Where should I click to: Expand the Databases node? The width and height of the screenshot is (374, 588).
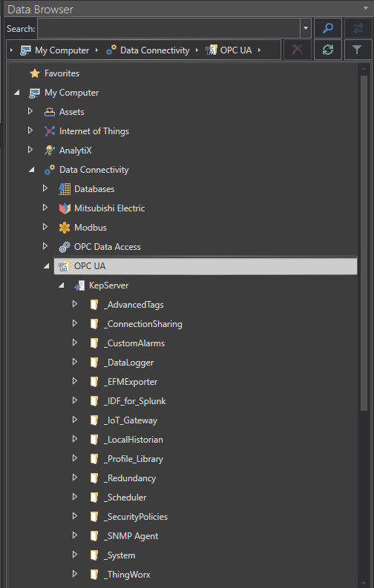(x=45, y=188)
